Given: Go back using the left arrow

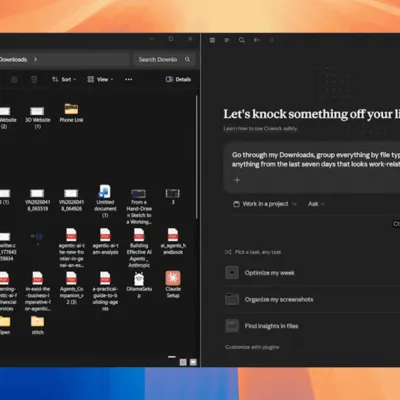Looking at the screenshot, I should (x=256, y=40).
